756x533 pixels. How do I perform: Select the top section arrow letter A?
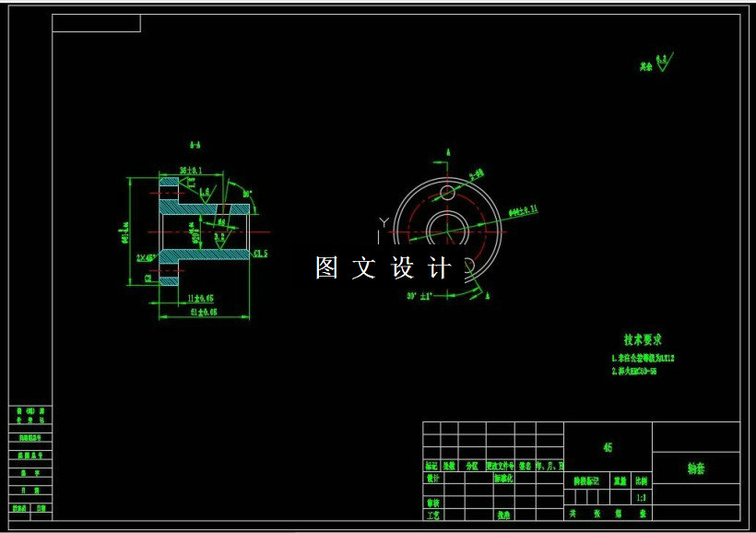click(x=448, y=152)
